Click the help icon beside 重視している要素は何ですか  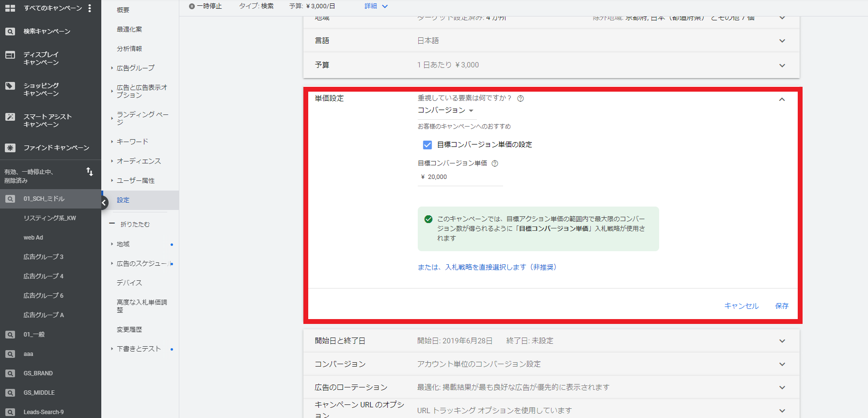(521, 98)
